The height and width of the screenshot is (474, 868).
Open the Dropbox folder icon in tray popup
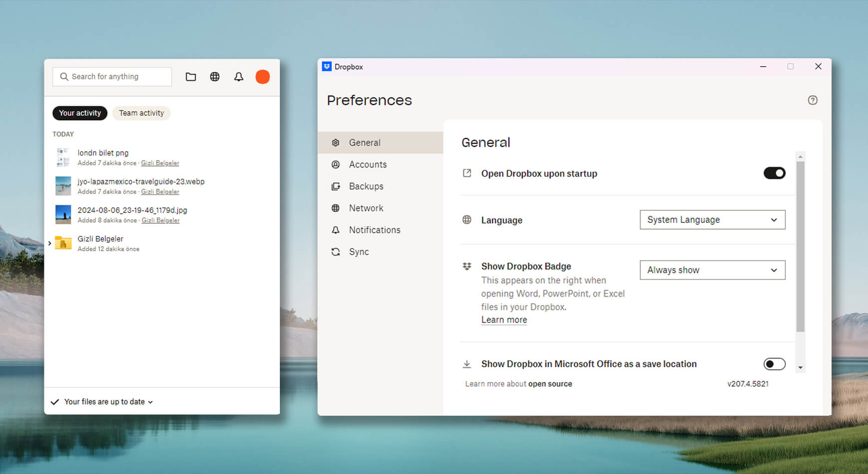coord(191,77)
